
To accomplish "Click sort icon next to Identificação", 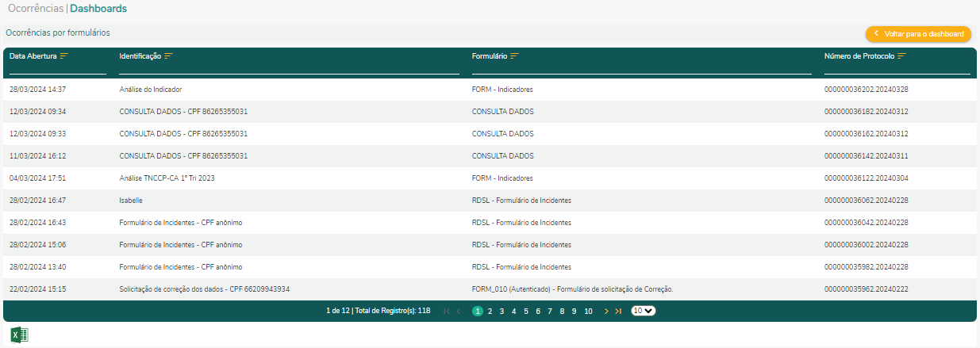I will [168, 56].
